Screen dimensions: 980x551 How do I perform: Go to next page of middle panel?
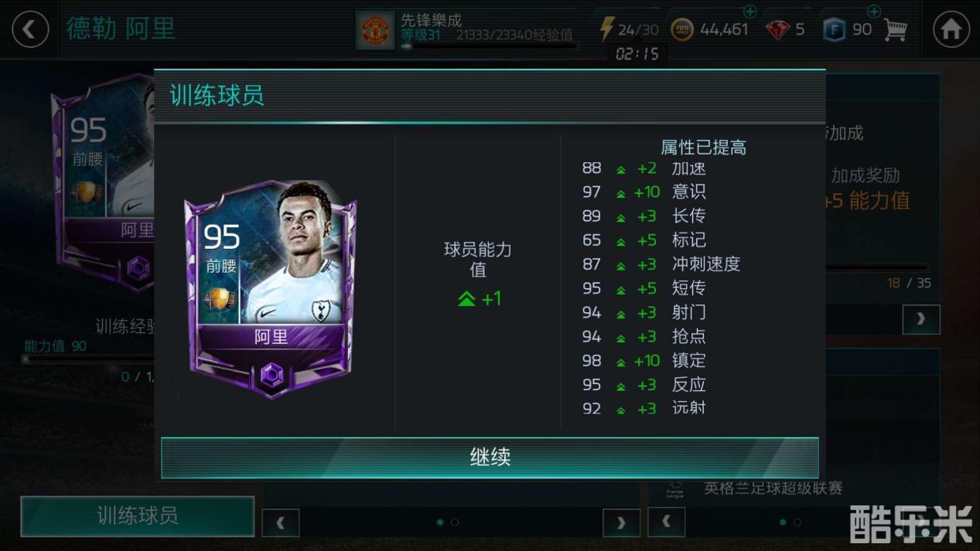click(x=621, y=523)
